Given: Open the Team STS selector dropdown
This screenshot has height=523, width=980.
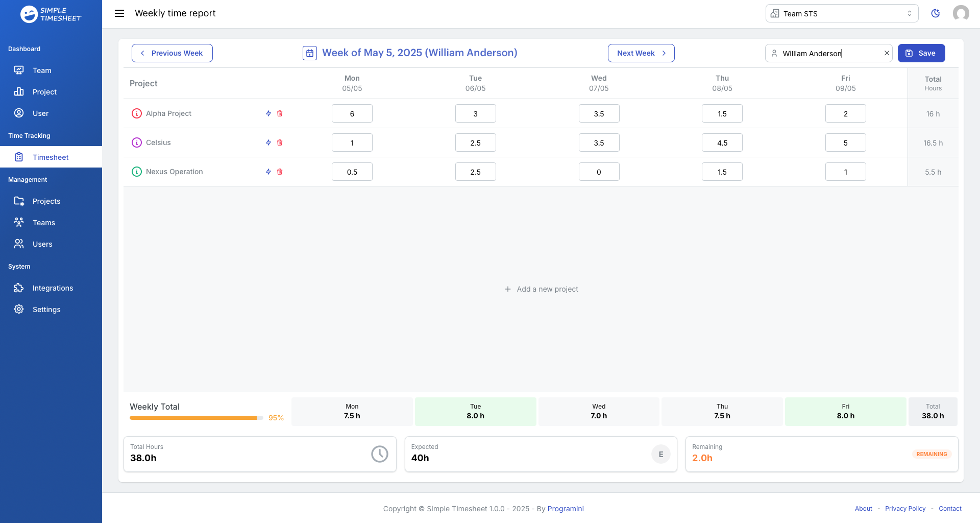Looking at the screenshot, I should [x=841, y=13].
